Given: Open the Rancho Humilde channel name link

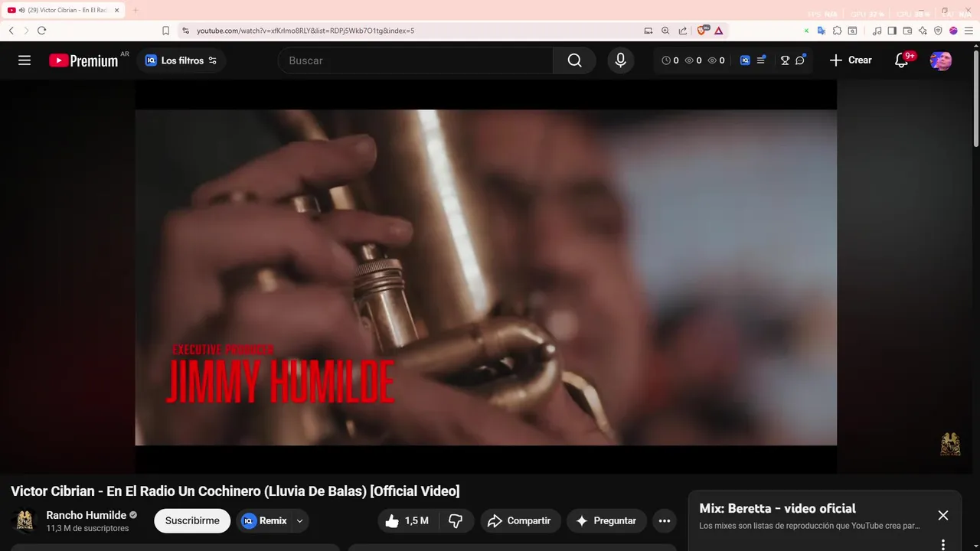Looking at the screenshot, I should pyautogui.click(x=87, y=515).
